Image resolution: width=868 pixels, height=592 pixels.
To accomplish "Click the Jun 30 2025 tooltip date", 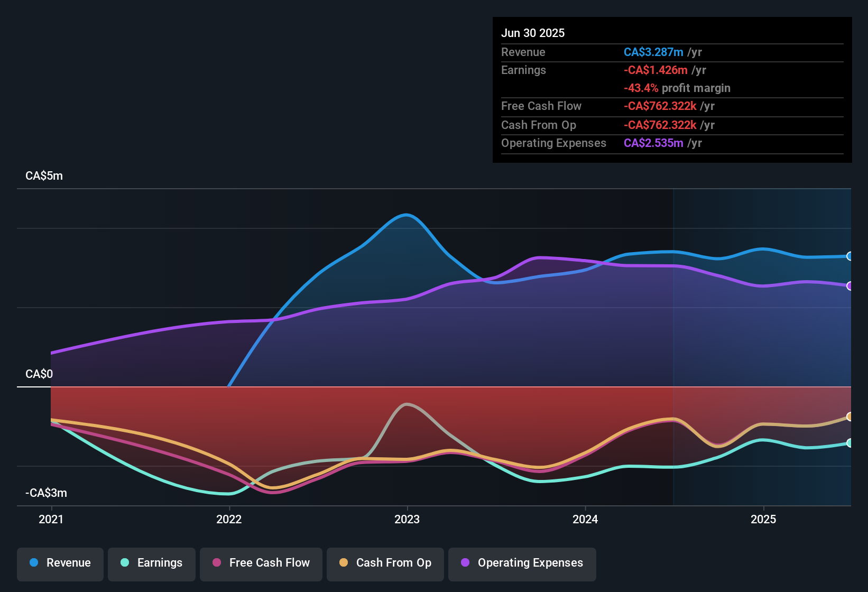I will 533,33.
